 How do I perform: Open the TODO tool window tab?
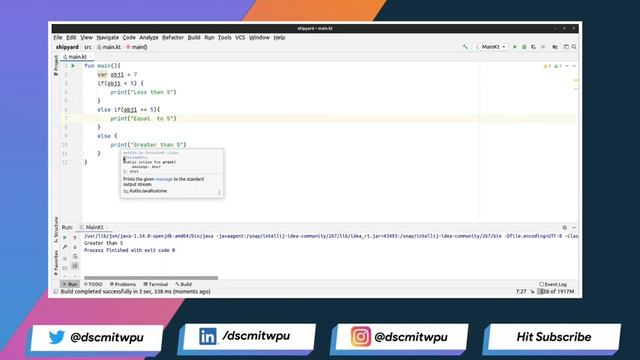click(x=93, y=284)
